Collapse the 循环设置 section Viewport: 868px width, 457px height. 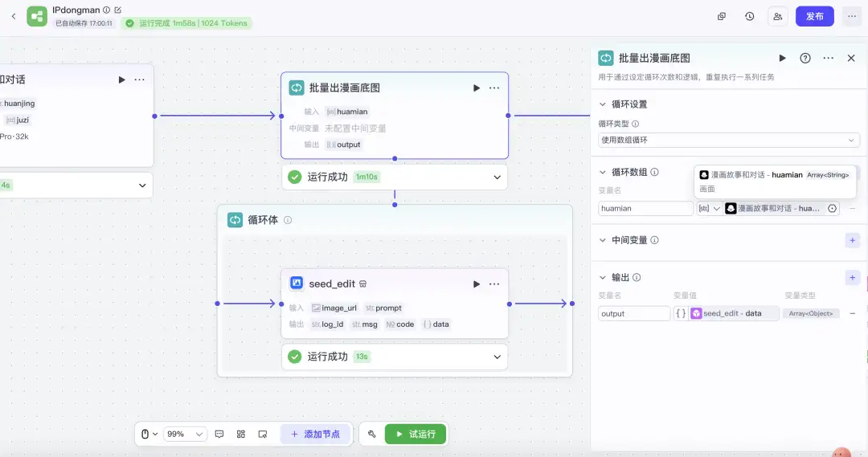point(602,104)
